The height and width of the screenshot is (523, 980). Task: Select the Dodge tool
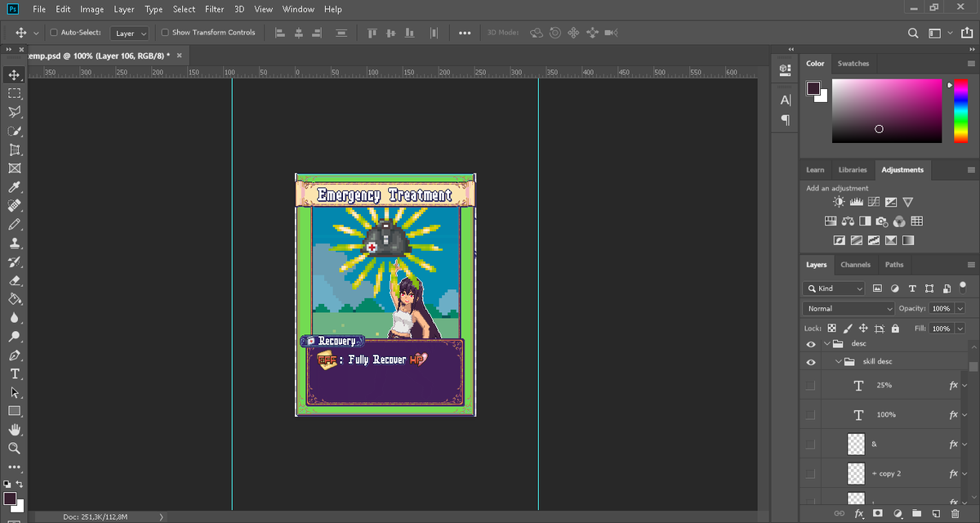[14, 337]
